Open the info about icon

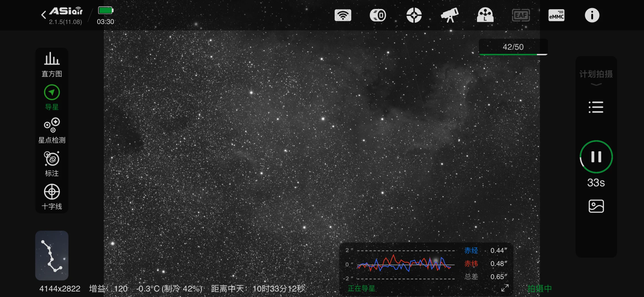(592, 15)
